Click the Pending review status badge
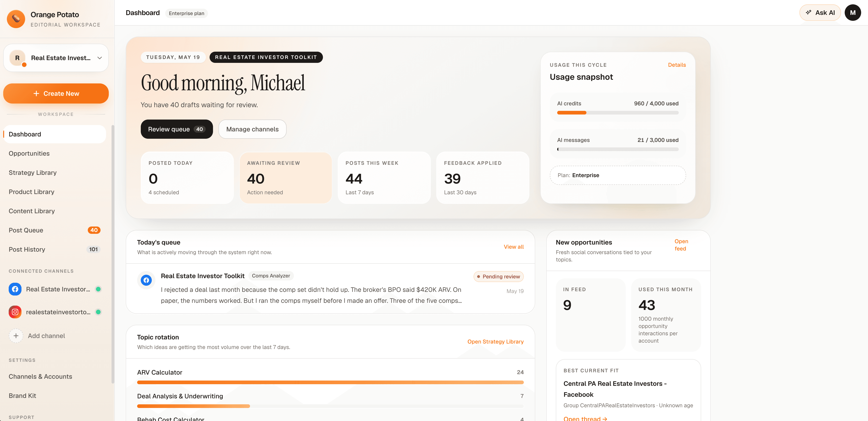868x421 pixels. (498, 276)
